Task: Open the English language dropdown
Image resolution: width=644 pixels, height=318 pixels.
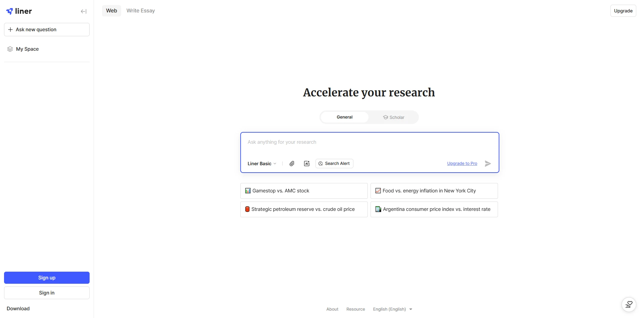Action: 392,309
